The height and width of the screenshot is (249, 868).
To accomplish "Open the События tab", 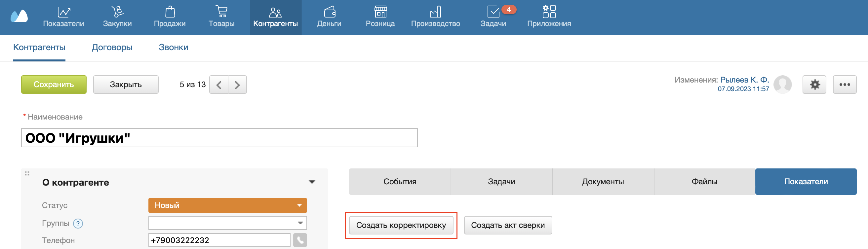I will click(x=400, y=182).
